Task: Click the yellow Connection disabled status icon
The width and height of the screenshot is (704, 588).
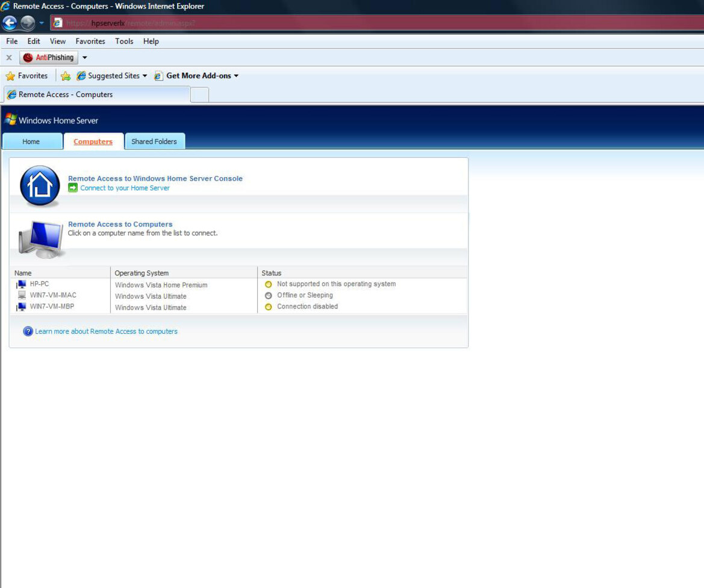Action: pos(269,307)
